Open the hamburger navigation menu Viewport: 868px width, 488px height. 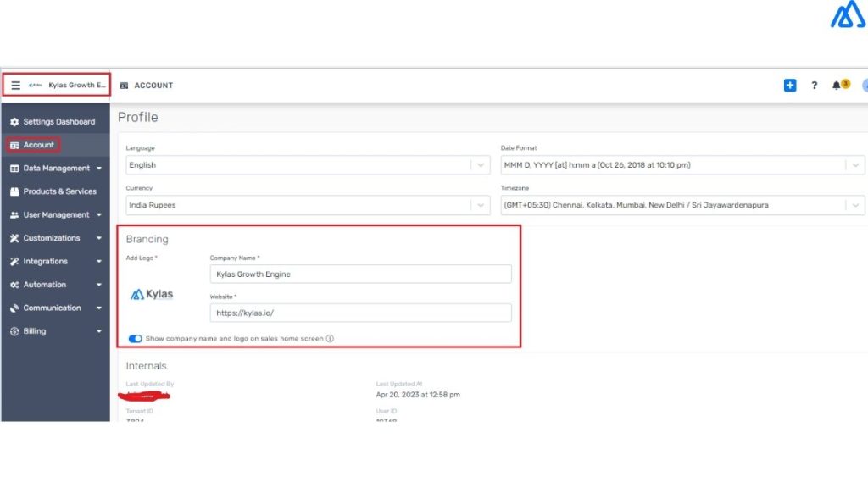pyautogui.click(x=15, y=86)
